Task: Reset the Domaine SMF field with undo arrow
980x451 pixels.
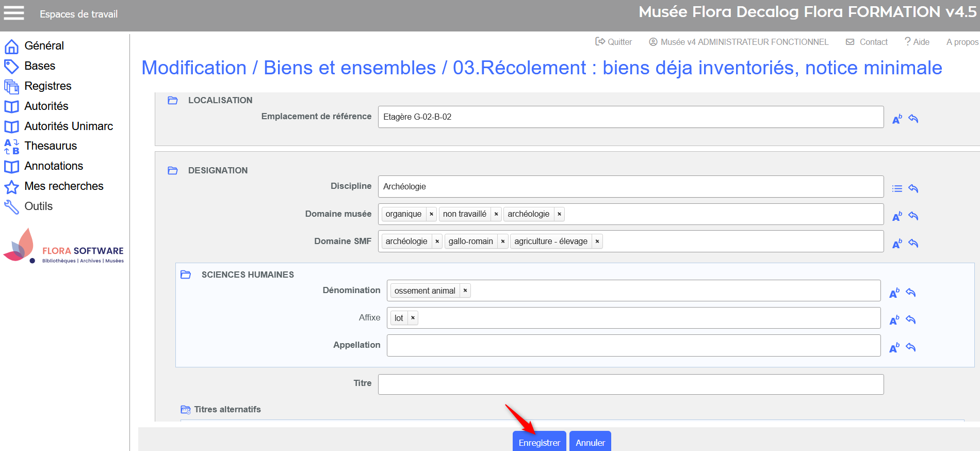Action: tap(913, 243)
